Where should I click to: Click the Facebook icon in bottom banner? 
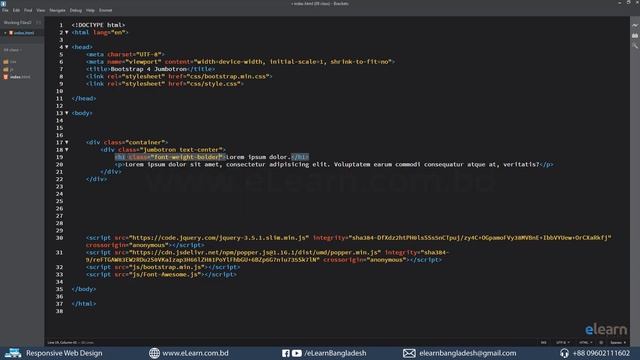click(286, 353)
